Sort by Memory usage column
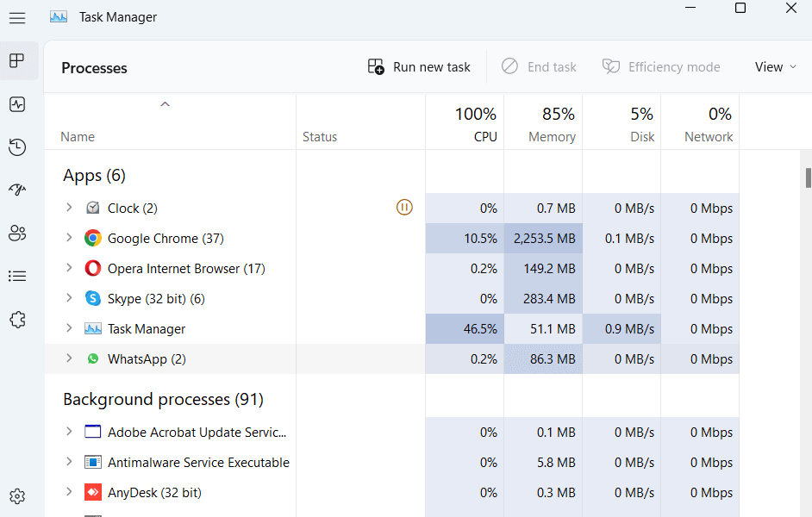The image size is (812, 517). pos(543,123)
